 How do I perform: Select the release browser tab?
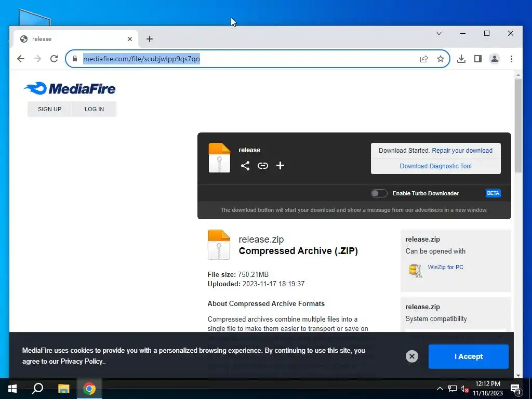(76, 39)
